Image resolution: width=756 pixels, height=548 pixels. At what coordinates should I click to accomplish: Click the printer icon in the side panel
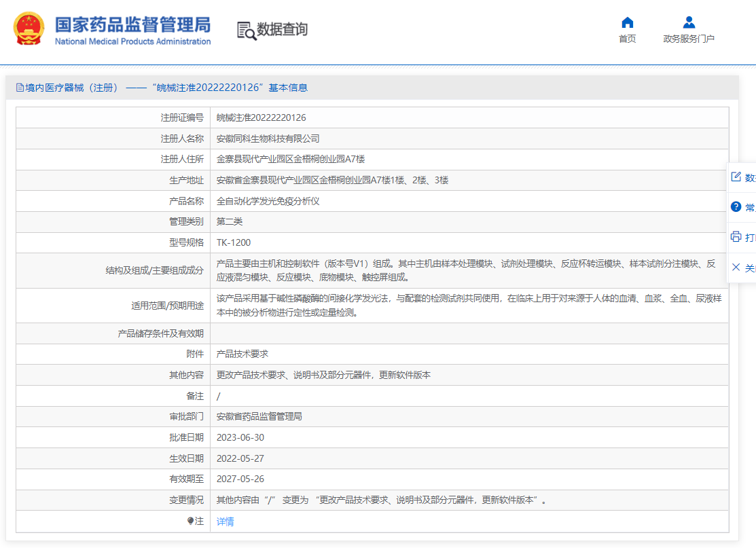coord(736,236)
